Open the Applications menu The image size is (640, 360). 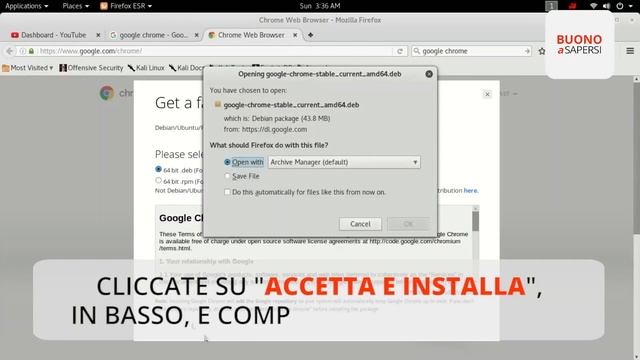[27, 6]
